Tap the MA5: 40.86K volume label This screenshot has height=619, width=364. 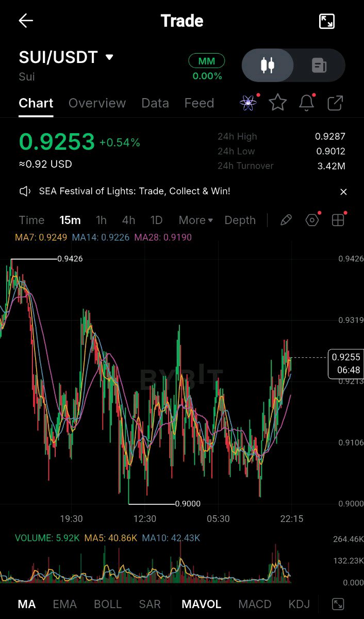111,537
